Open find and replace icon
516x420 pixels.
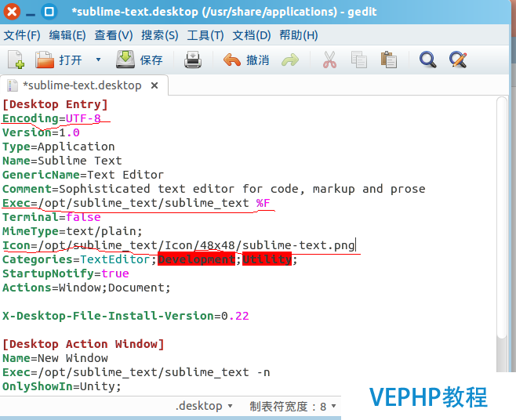point(458,60)
